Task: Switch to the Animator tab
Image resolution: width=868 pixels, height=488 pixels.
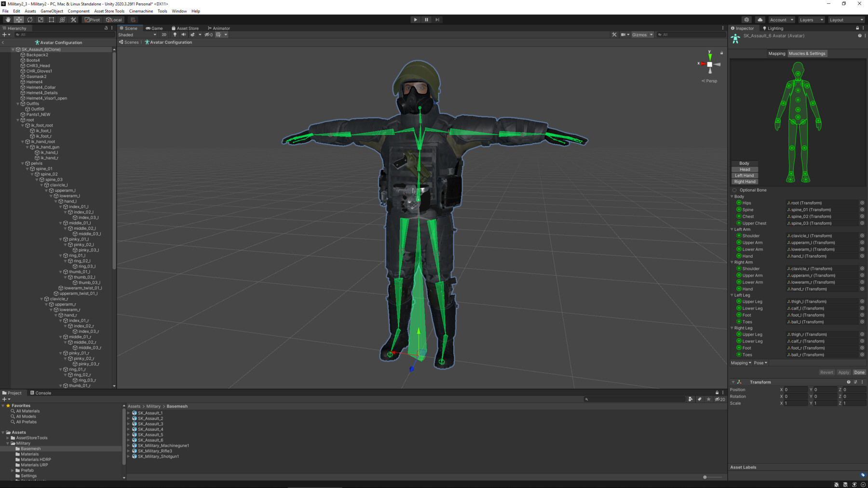Action: click(219, 28)
